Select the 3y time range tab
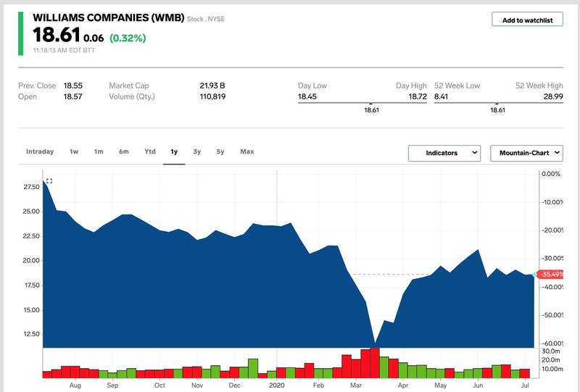 pos(196,151)
